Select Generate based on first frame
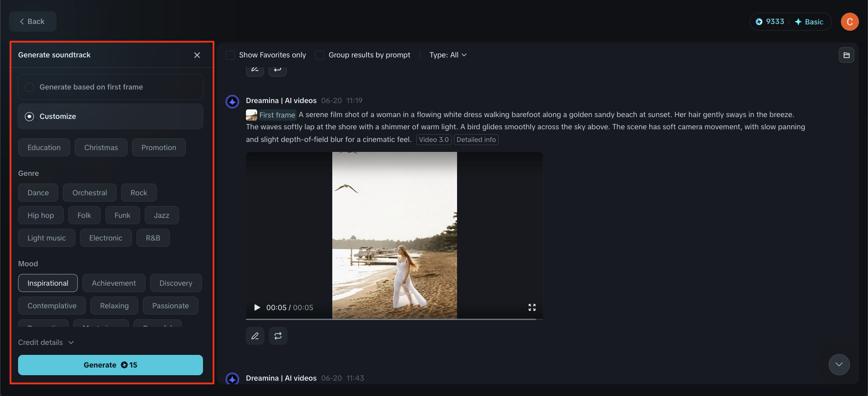 [110, 87]
